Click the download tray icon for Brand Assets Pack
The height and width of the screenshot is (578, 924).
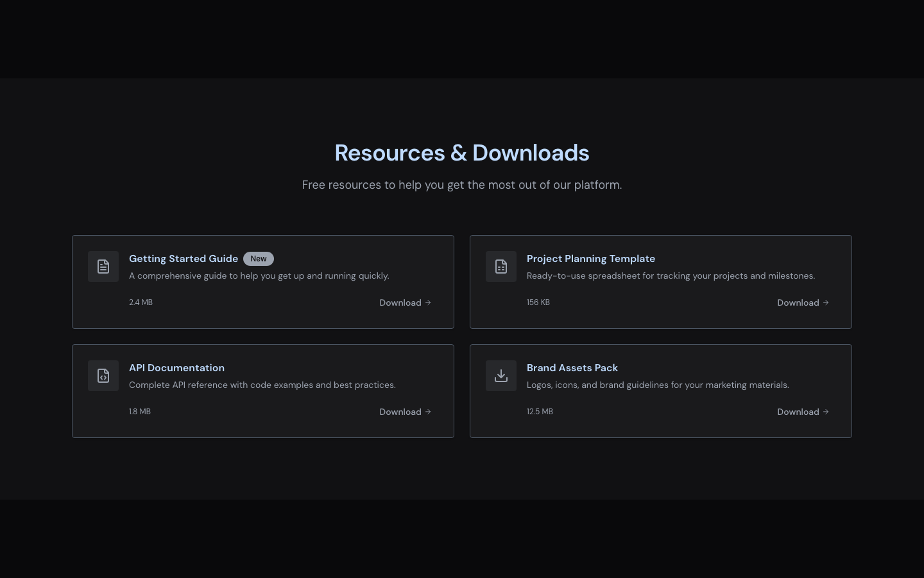[501, 376]
